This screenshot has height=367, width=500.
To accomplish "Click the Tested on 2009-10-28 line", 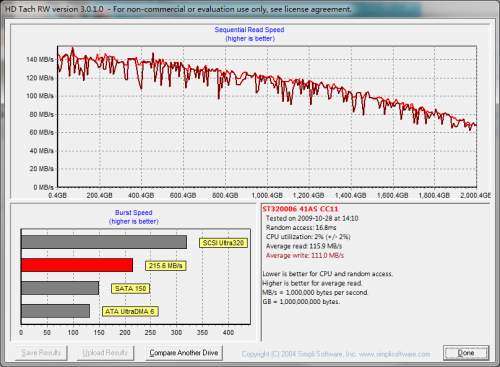I will [x=312, y=218].
